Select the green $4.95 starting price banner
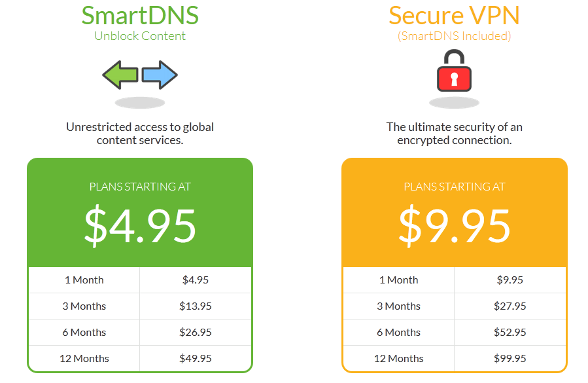Screen dimensions: 588x383 point(140,213)
